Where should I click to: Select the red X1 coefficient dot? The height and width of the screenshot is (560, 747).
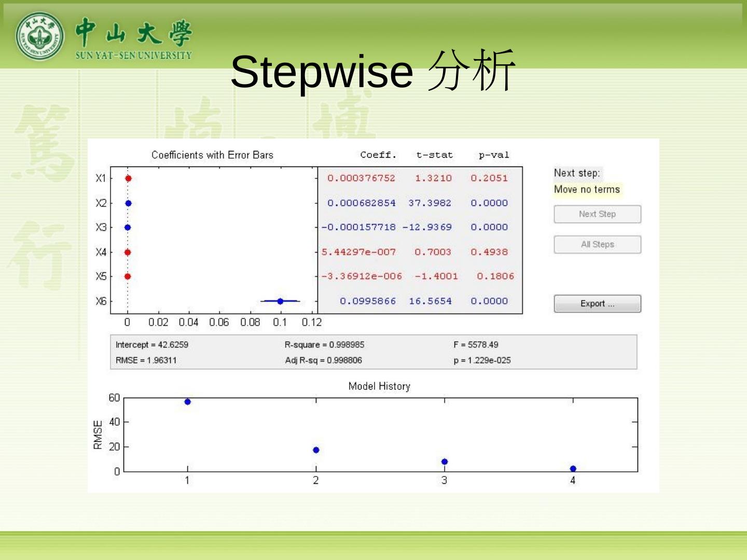coord(128,178)
